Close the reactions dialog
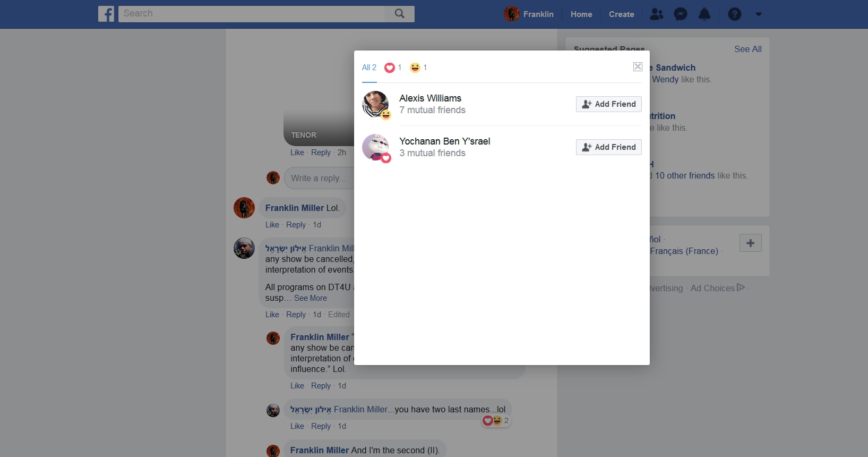Viewport: 868px width, 457px height. [x=638, y=66]
